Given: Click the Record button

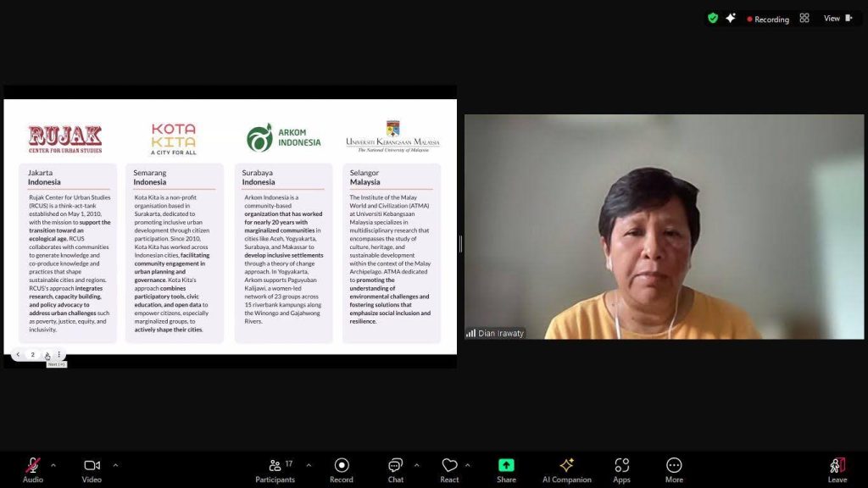Looking at the screenshot, I should click(x=342, y=470).
